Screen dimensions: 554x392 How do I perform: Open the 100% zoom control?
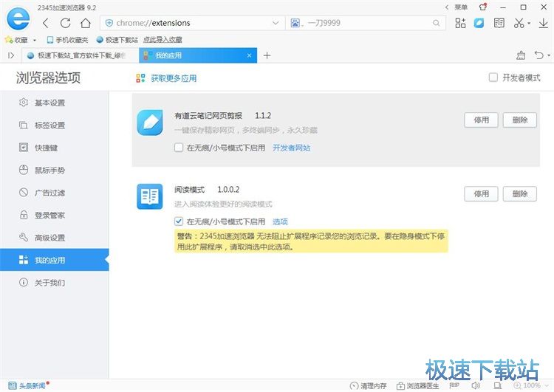click(530, 385)
